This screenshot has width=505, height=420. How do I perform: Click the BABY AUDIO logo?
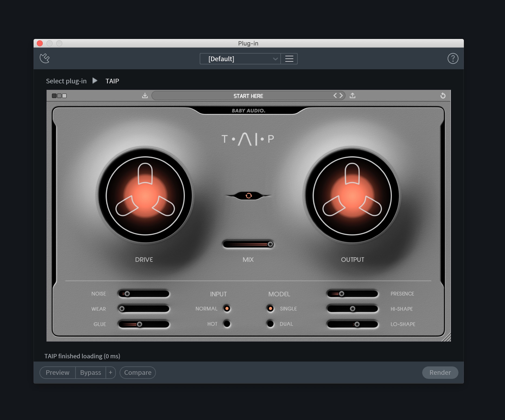coord(248,110)
